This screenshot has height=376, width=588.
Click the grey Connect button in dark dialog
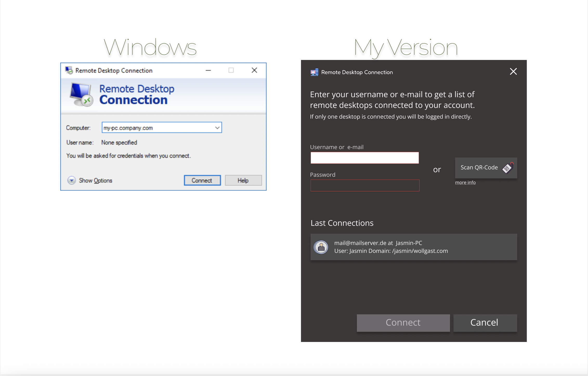(403, 323)
